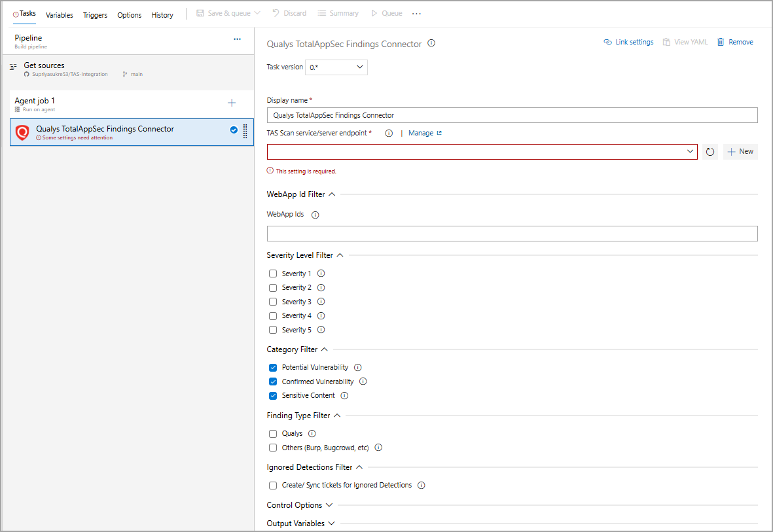Add a task to Agent job 1
This screenshot has width=773, height=532.
click(x=232, y=103)
